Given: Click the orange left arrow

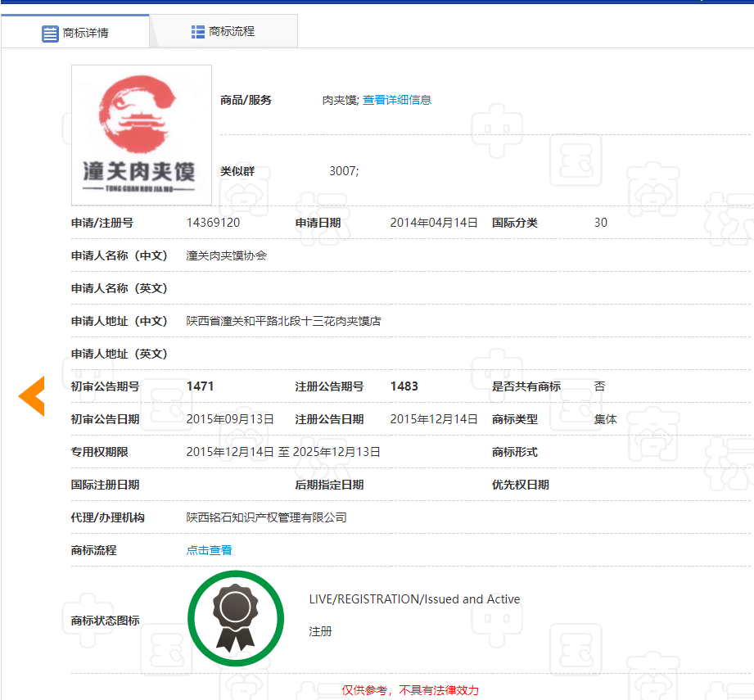Looking at the screenshot, I should tap(32, 396).
